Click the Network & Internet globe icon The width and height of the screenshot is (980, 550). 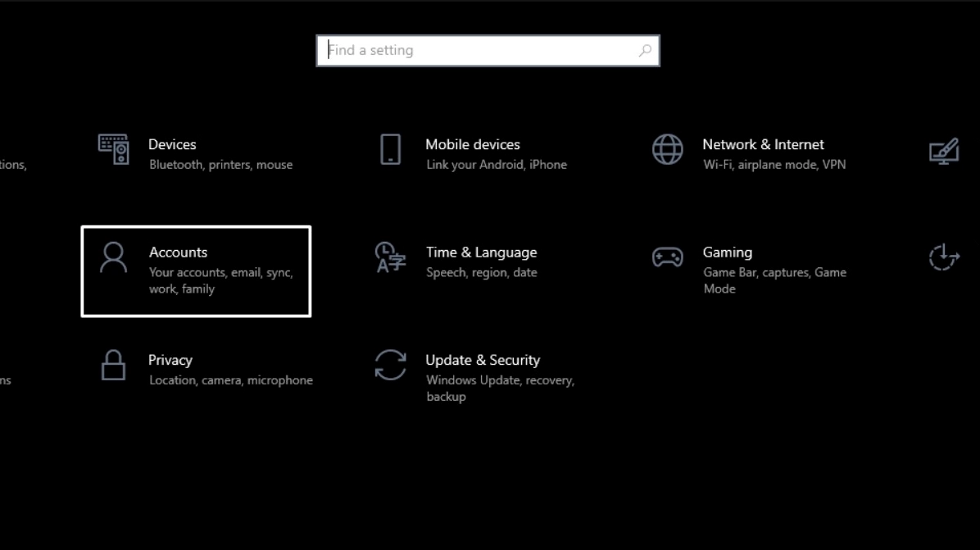click(667, 150)
